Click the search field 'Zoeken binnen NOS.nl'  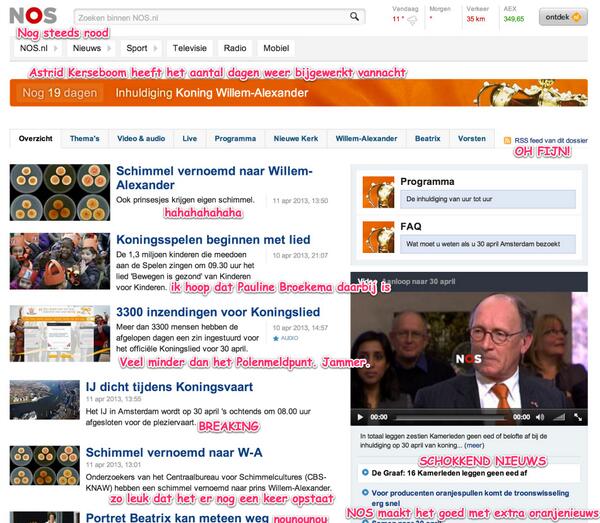pyautogui.click(x=219, y=17)
